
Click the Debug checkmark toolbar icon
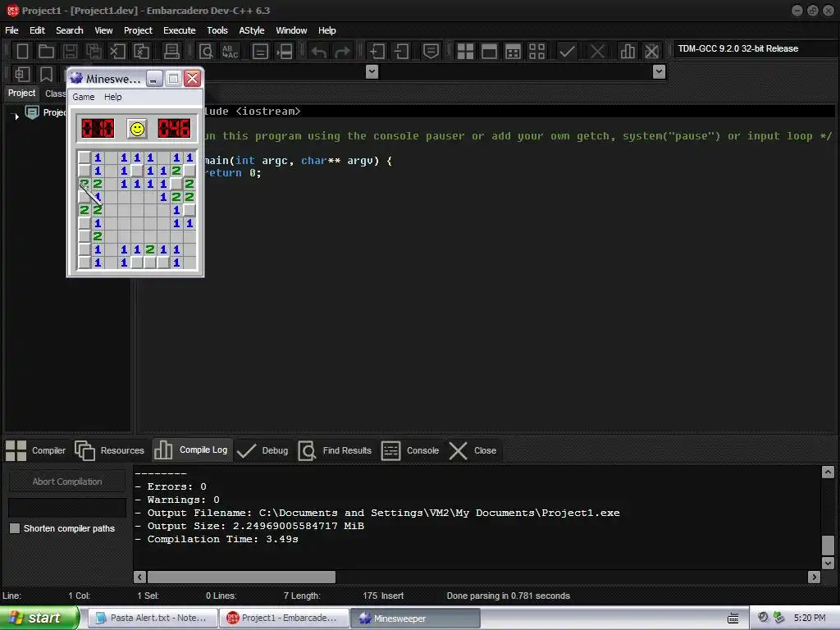(x=567, y=52)
